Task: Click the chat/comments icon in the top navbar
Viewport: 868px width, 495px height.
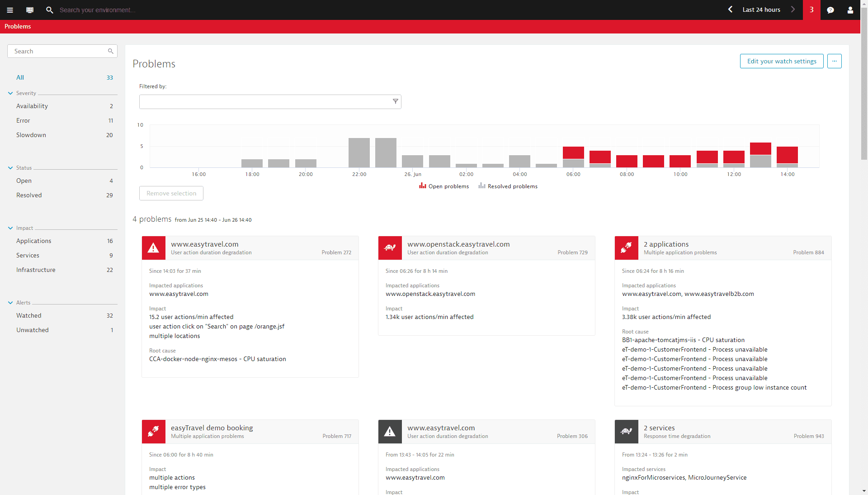Action: (x=830, y=10)
